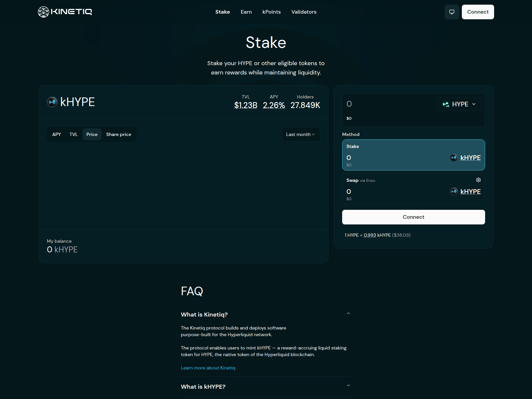Open the Last month range dropdown
This screenshot has height=399, width=532.
(301, 134)
